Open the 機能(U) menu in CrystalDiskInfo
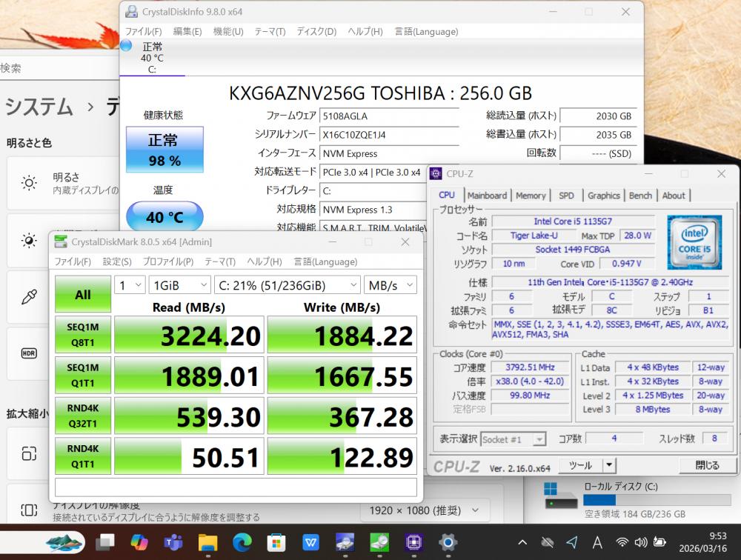 tap(228, 32)
